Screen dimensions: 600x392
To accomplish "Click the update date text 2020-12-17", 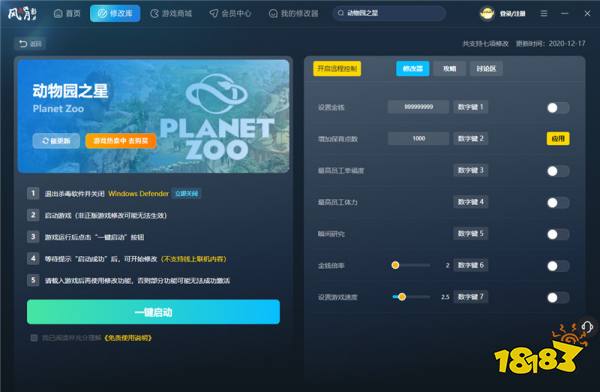I will [567, 44].
